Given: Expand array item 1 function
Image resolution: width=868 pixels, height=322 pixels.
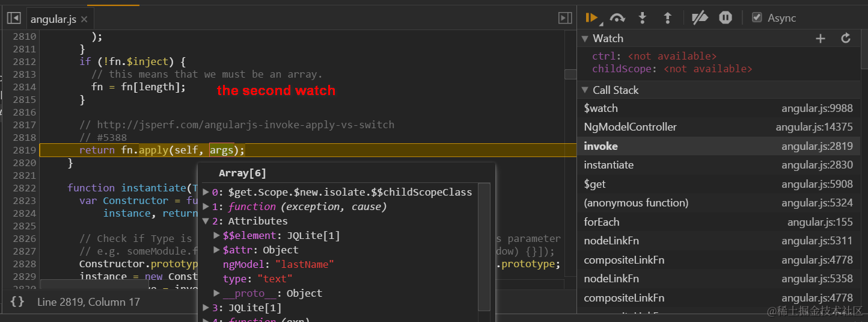Looking at the screenshot, I should point(206,206).
